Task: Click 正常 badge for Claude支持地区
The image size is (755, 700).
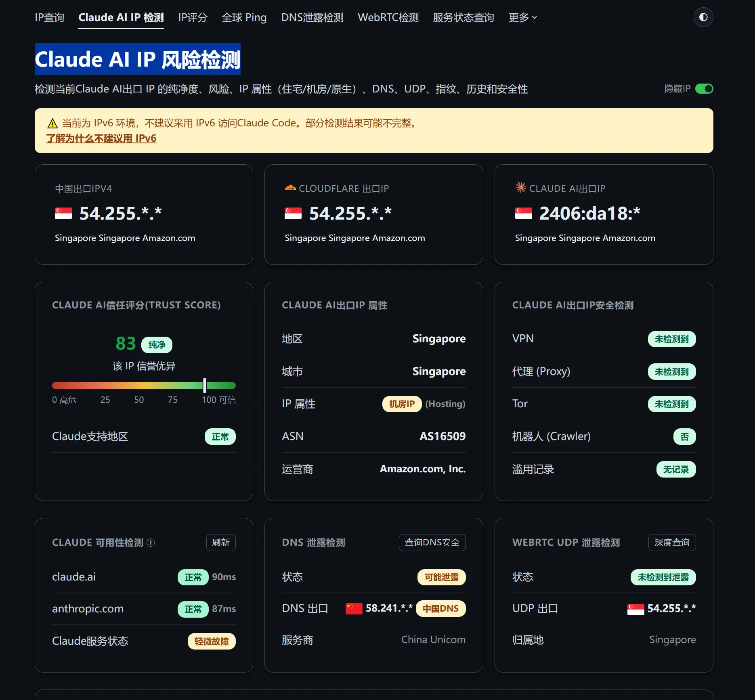Action: pyautogui.click(x=220, y=437)
